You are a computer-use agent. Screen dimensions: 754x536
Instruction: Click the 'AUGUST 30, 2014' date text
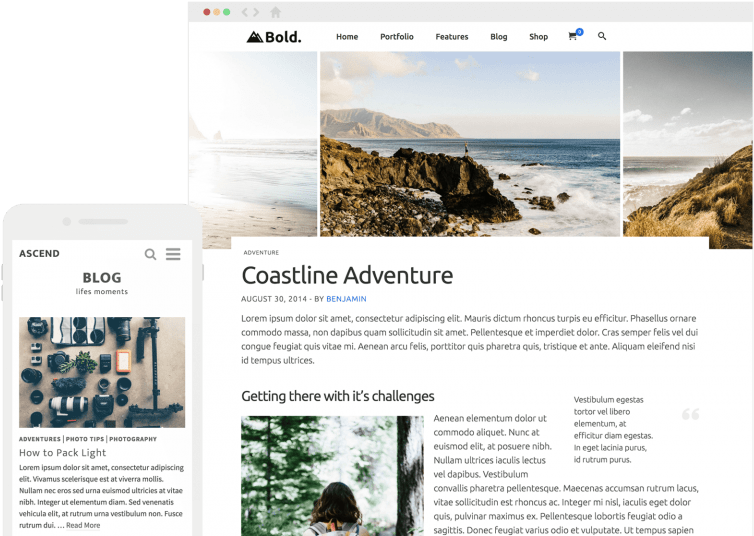click(x=274, y=299)
